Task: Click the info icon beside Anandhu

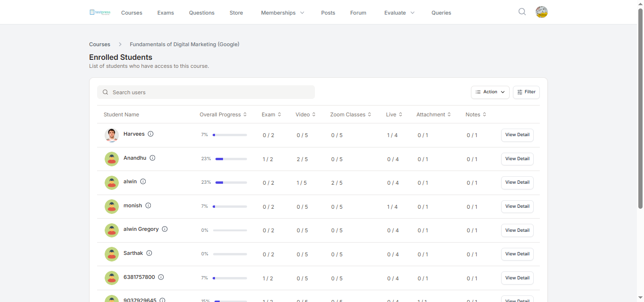Action: coord(152,158)
